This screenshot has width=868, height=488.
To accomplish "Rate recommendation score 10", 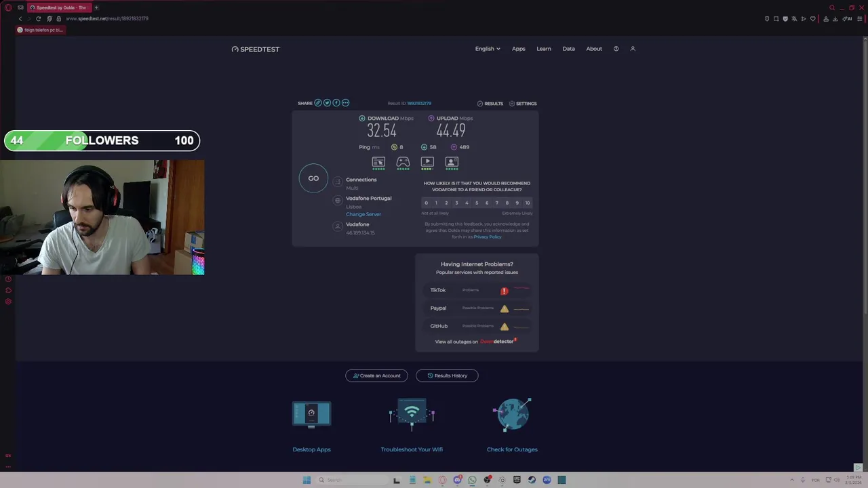I will click(528, 203).
